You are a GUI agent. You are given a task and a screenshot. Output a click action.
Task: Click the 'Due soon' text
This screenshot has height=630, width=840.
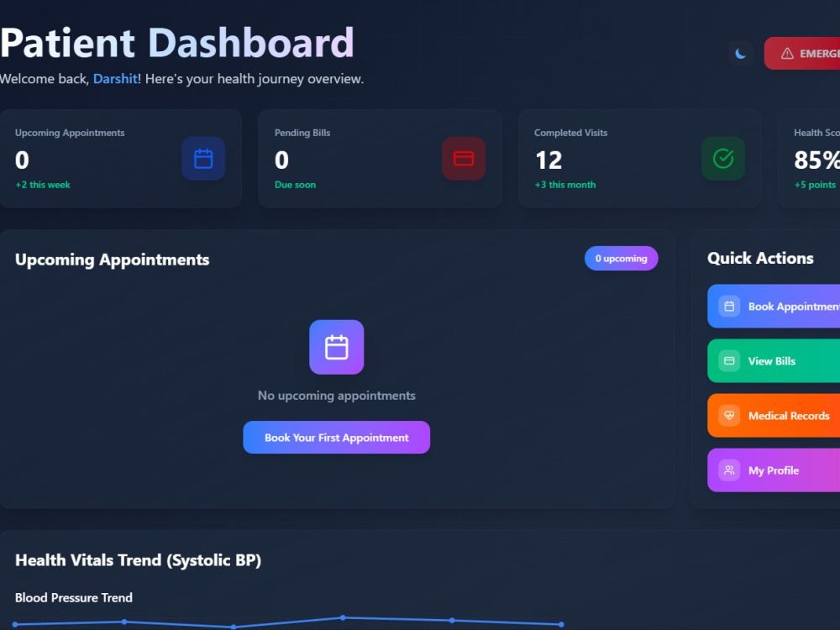pyautogui.click(x=295, y=185)
